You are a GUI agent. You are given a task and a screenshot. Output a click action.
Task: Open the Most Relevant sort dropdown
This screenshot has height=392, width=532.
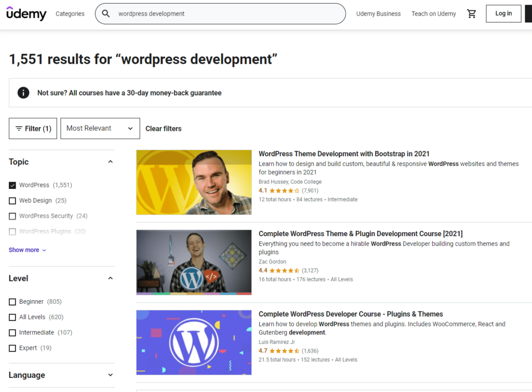pos(100,128)
